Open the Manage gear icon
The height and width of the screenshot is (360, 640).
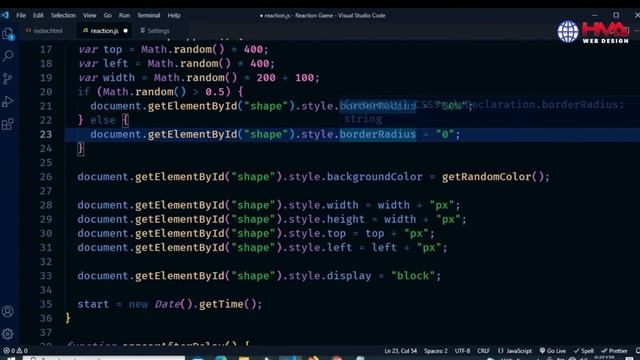click(x=8, y=334)
